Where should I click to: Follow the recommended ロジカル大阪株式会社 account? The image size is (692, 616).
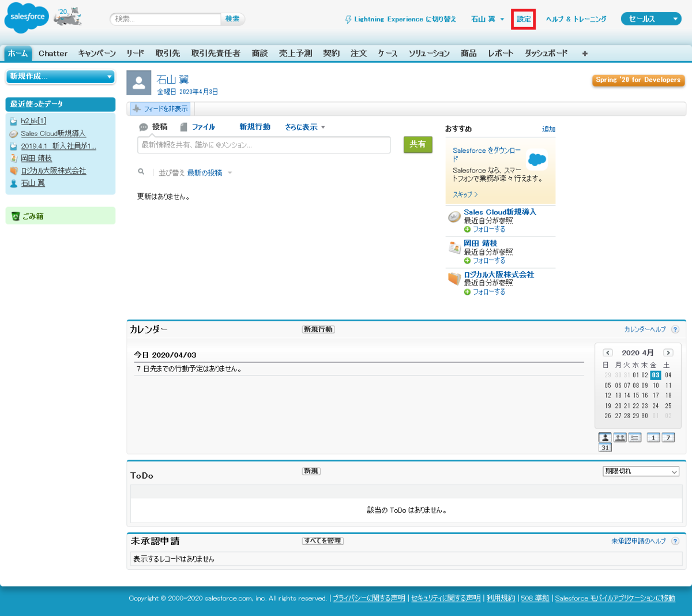(x=485, y=292)
